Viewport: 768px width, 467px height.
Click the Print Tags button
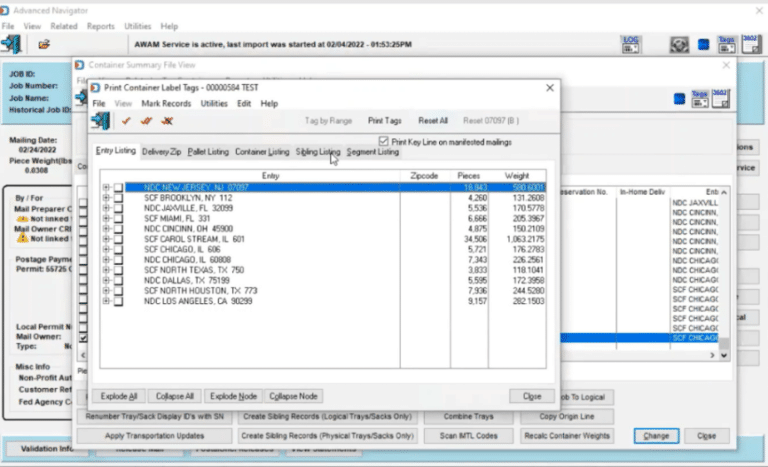[385, 120]
